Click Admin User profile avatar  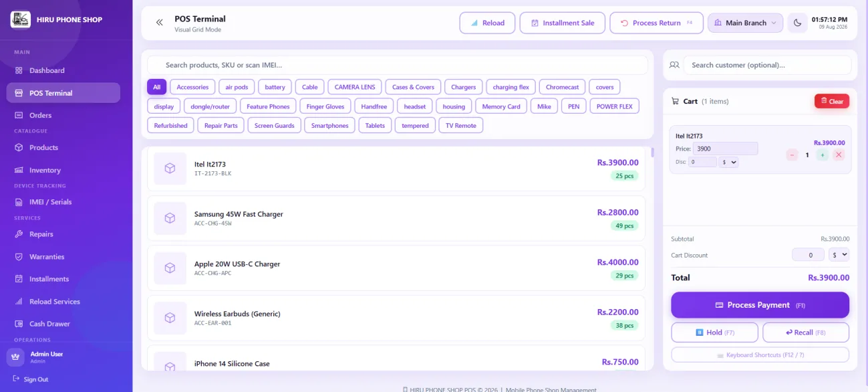click(15, 357)
